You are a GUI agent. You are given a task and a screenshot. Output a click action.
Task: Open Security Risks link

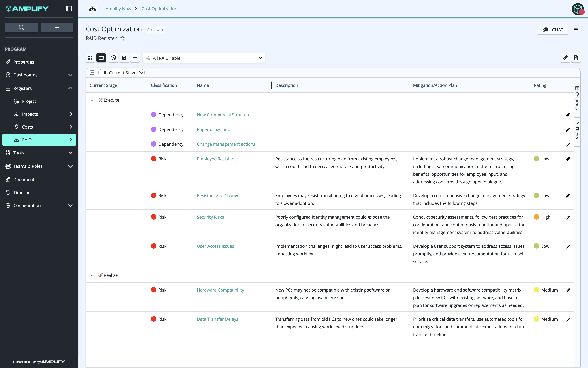210,217
